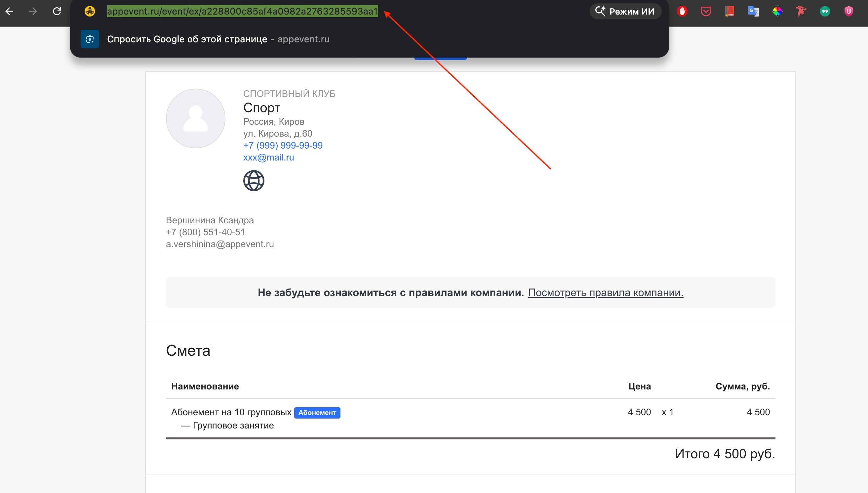This screenshot has width=868, height=493.
Task: Click the globe website icon
Action: (254, 180)
